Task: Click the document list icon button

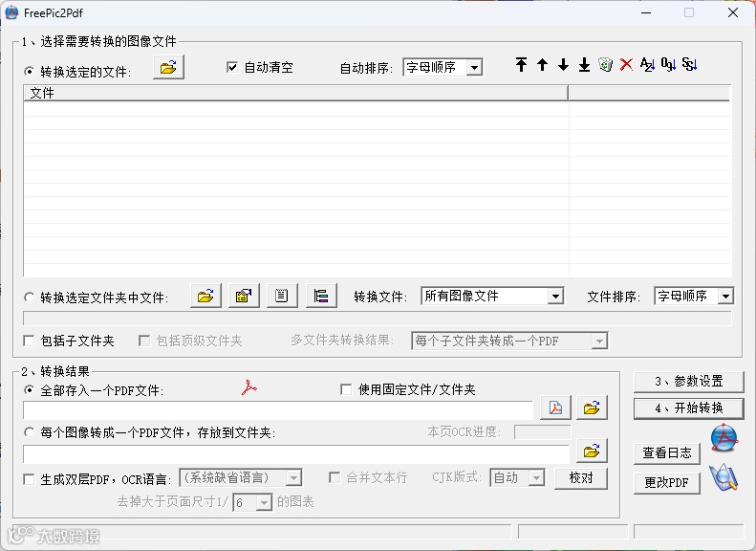Action: [282, 296]
